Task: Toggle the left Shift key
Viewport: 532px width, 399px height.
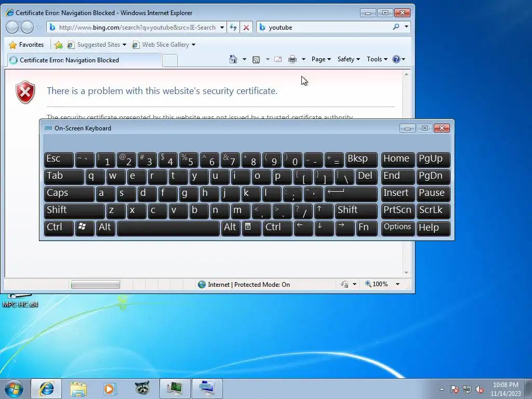Action: coord(74,211)
